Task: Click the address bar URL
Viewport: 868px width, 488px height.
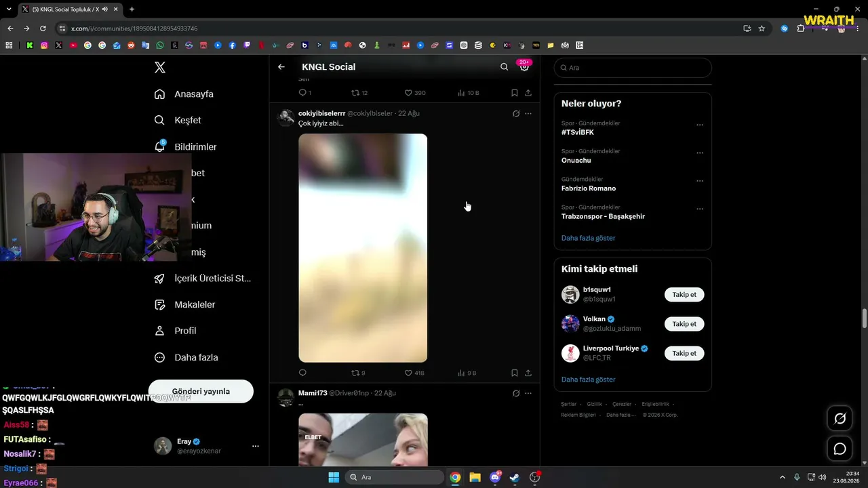Action: (x=134, y=28)
